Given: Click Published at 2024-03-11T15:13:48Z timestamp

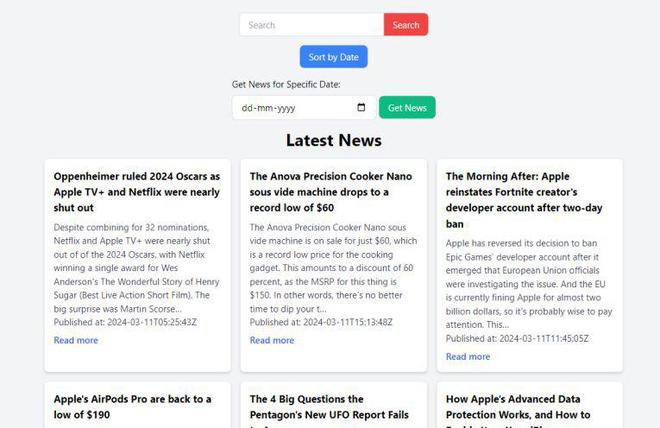Looking at the screenshot, I should (321, 322).
